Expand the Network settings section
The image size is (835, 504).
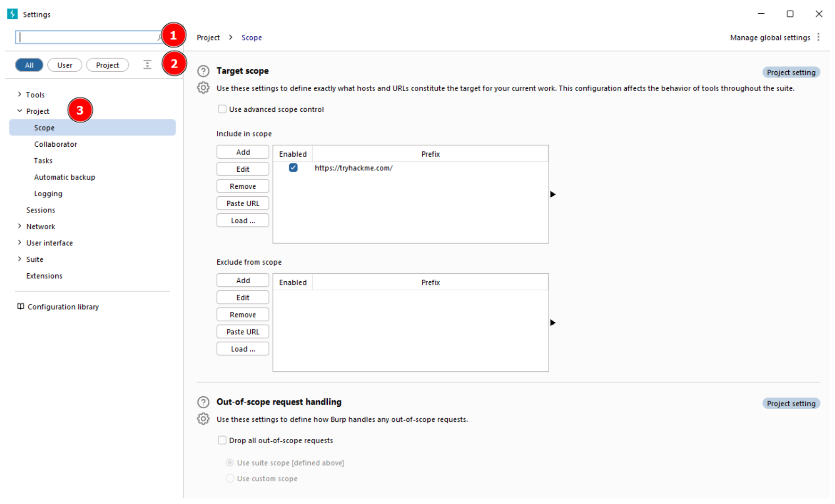pos(20,227)
